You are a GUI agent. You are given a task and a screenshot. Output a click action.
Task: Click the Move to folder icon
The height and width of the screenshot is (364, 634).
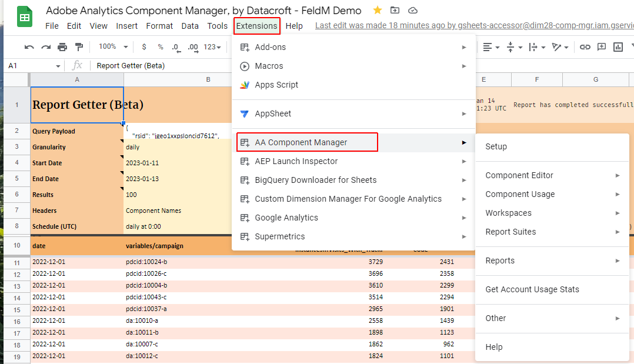click(395, 11)
